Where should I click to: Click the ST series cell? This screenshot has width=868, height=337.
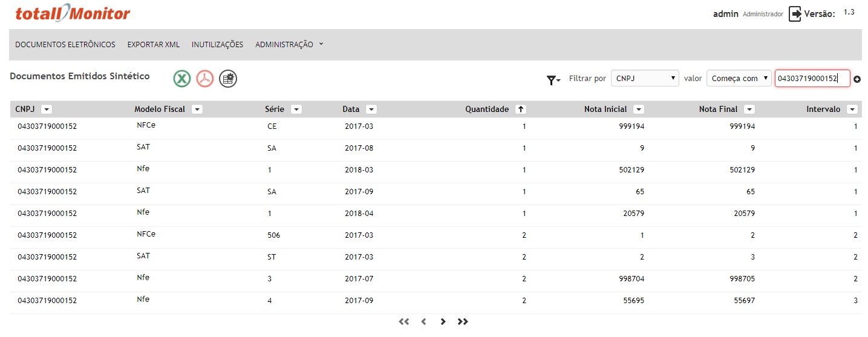click(x=272, y=257)
